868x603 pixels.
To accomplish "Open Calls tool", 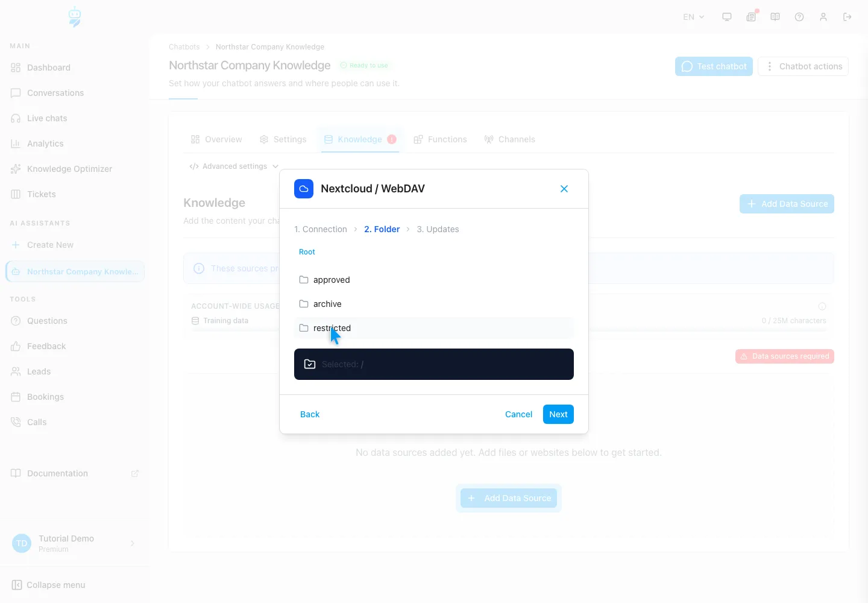I will 75,422.
